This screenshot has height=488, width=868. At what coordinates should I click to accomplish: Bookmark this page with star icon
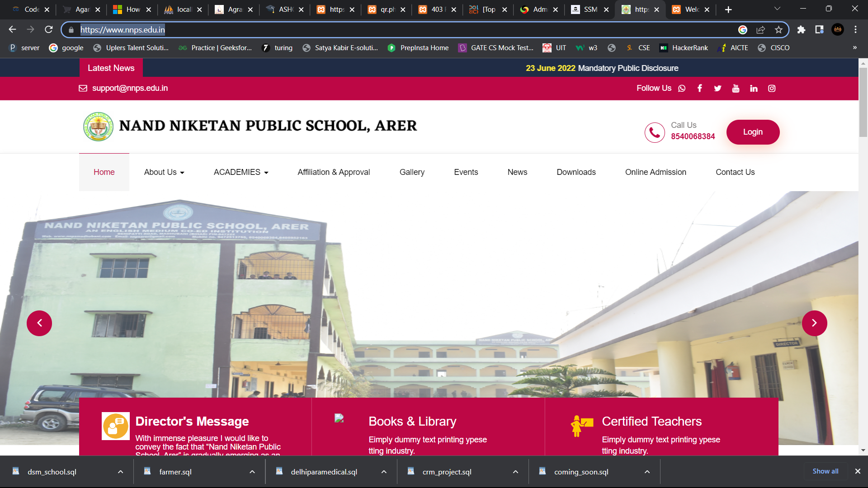(x=778, y=30)
